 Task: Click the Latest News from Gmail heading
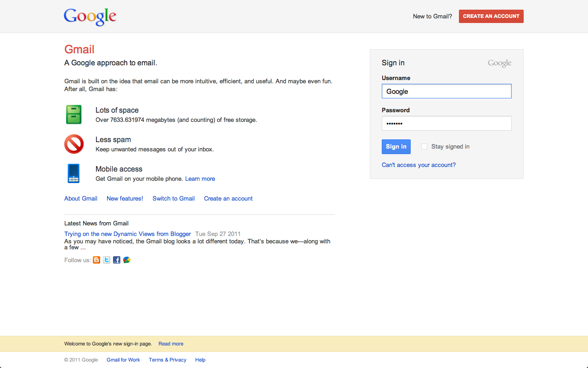click(96, 224)
